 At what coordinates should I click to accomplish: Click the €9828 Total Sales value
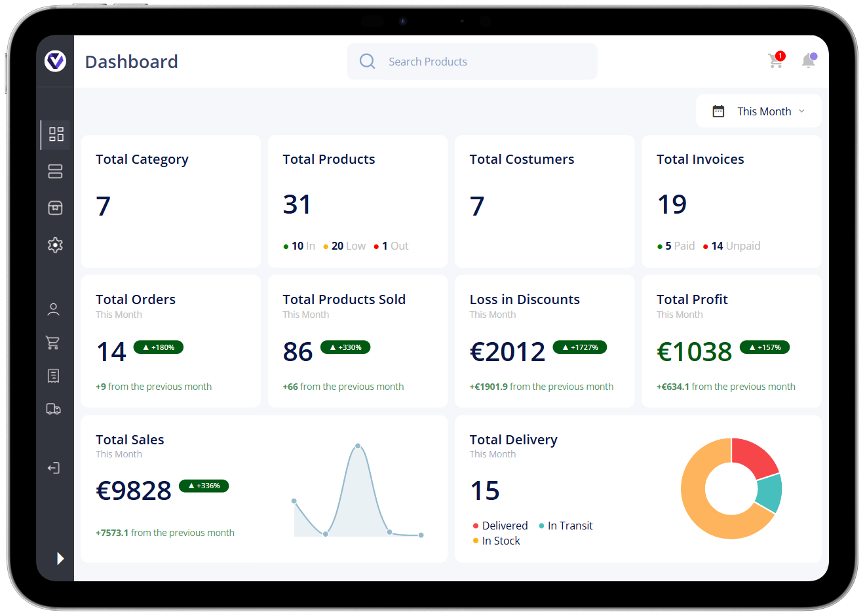(x=134, y=490)
